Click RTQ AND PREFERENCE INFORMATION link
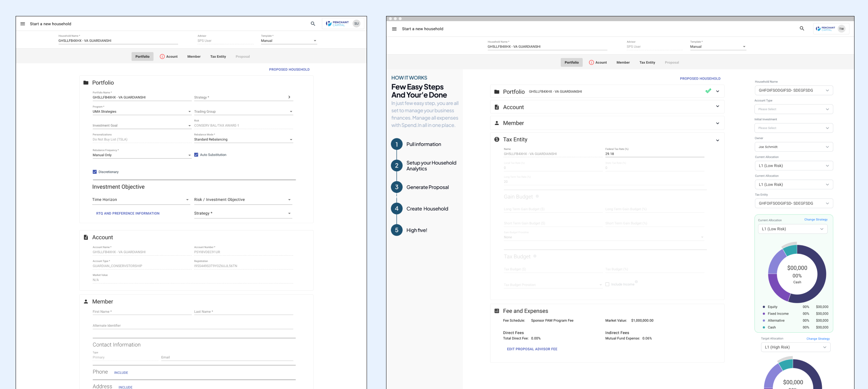This screenshot has width=868, height=389. (128, 213)
